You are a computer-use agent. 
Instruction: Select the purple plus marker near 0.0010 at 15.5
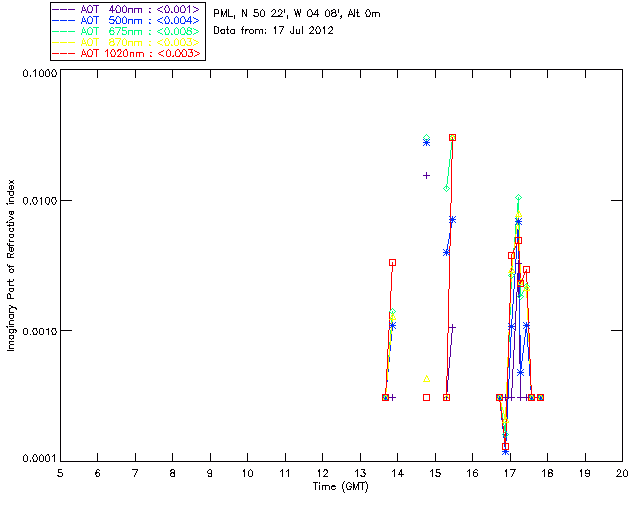[x=452, y=327]
